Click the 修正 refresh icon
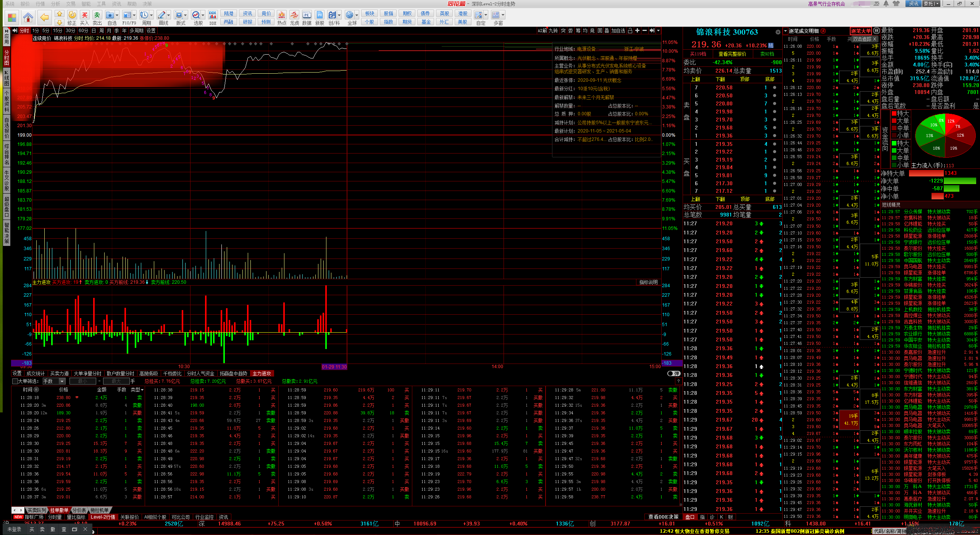 coord(72,15)
